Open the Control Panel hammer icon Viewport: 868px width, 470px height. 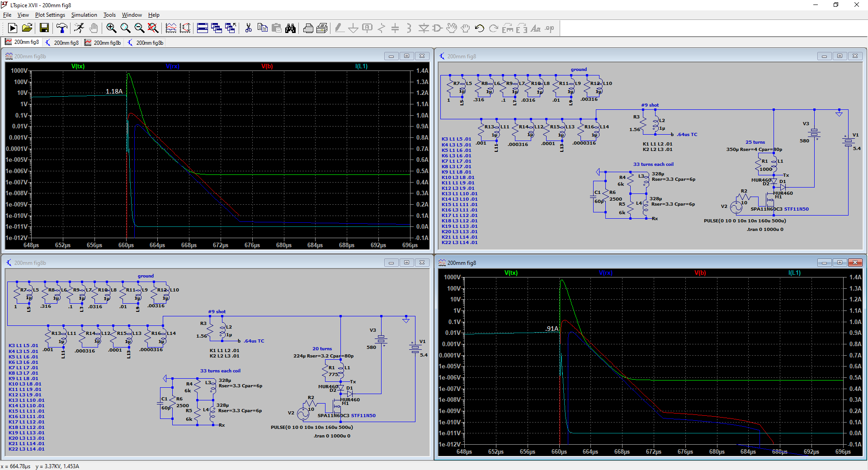62,28
